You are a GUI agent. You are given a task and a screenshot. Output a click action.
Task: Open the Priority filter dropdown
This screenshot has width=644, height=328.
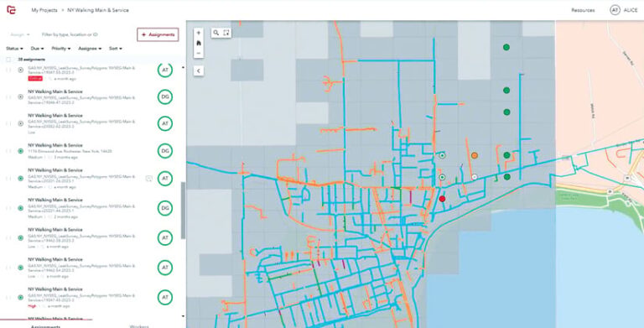[x=60, y=49]
